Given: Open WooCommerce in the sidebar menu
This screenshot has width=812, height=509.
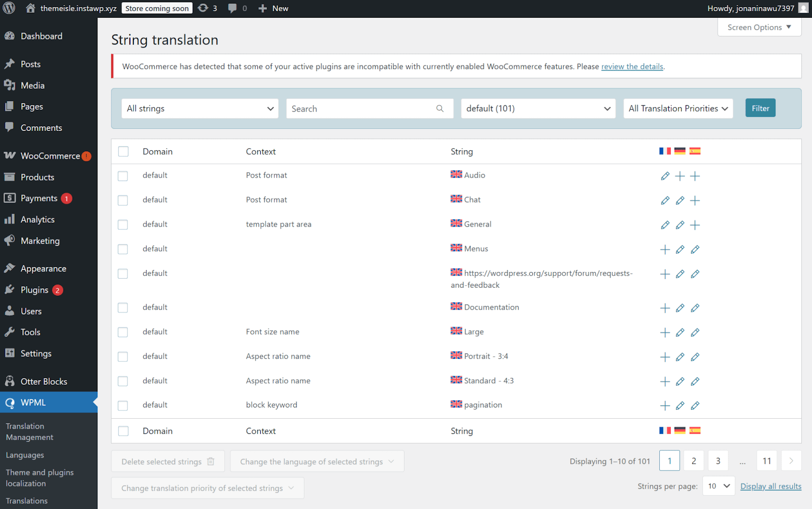Looking at the screenshot, I should tap(50, 156).
